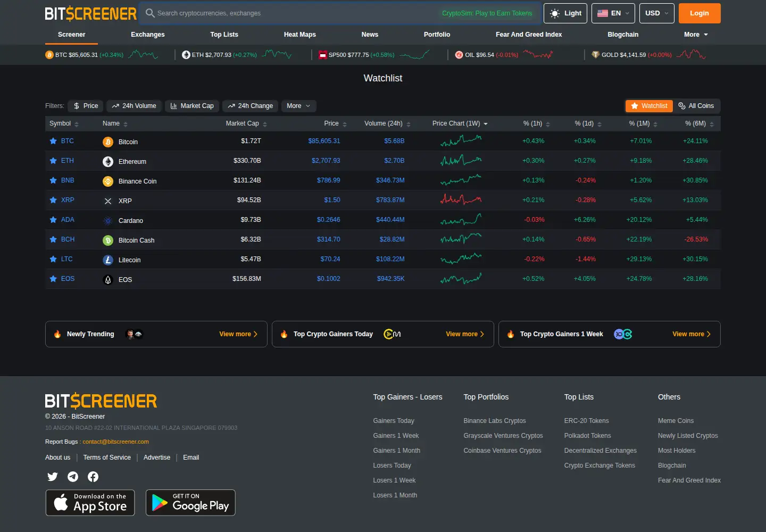This screenshot has width=766, height=532.
Task: Click the Bitcoin 1W price chart
Action: tap(461, 141)
